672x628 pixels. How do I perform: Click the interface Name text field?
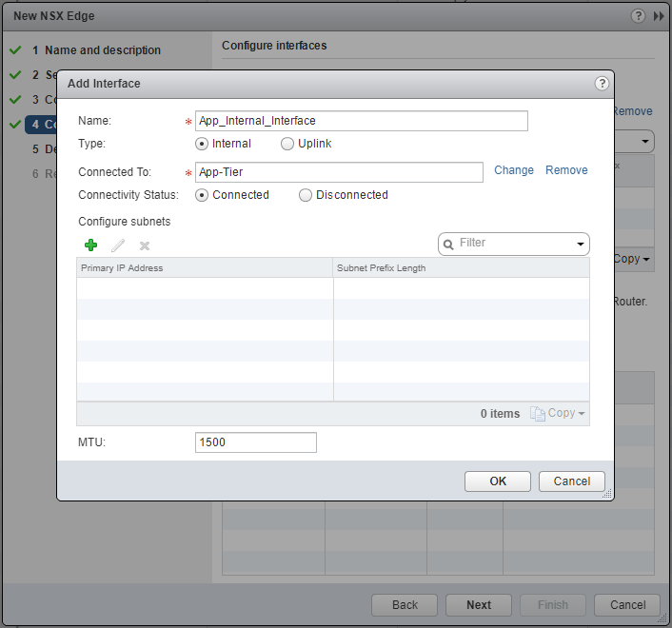point(361,121)
